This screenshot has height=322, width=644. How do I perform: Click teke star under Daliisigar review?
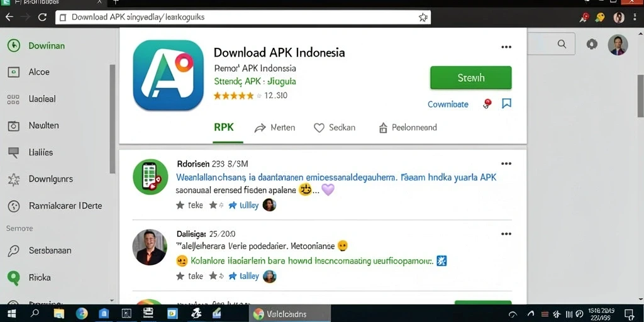(x=189, y=276)
